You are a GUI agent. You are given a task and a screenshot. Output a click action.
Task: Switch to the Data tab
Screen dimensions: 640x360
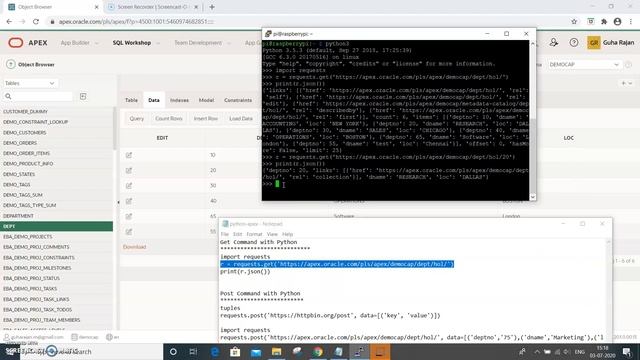tap(154, 100)
